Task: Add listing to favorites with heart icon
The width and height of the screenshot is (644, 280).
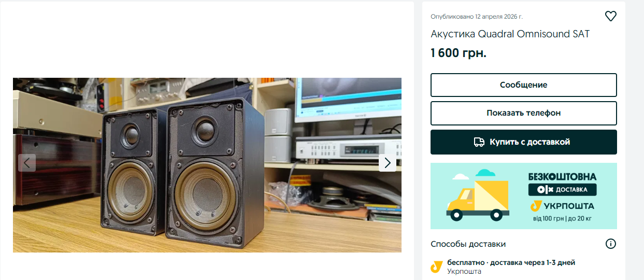Action: (x=610, y=16)
